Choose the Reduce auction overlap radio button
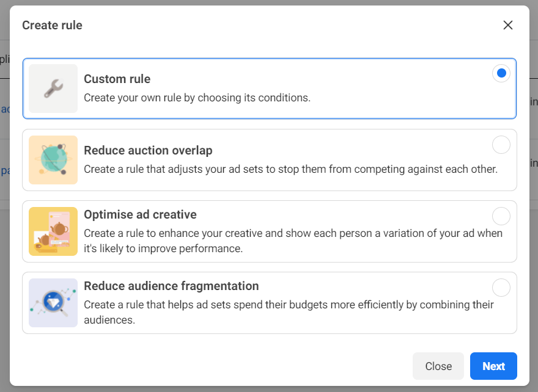This screenshot has width=538, height=392. 501,145
